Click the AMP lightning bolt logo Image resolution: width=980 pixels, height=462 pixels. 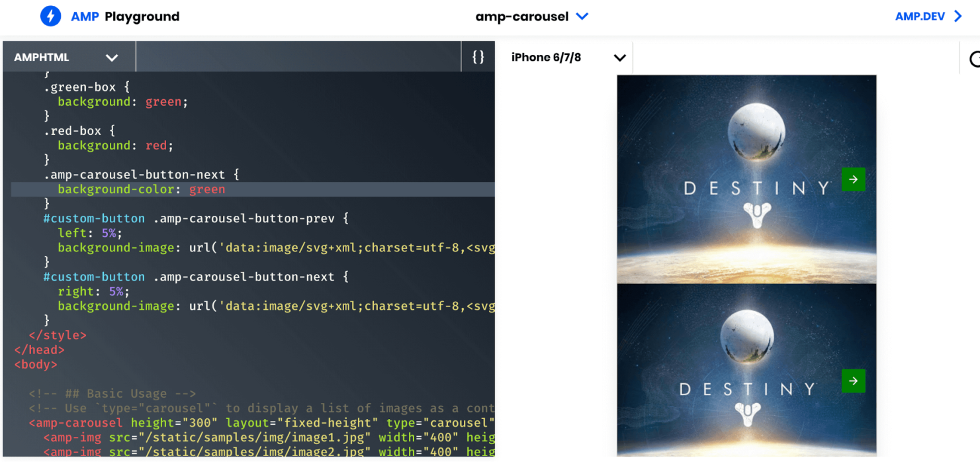point(51,16)
